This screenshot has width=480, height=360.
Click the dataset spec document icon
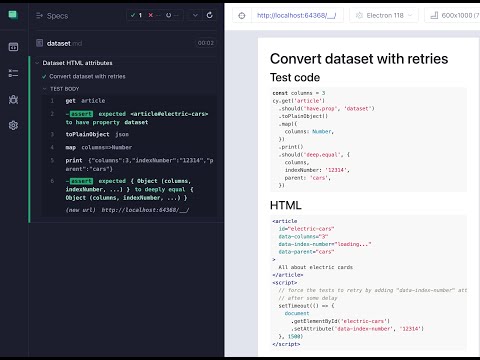coord(40,43)
